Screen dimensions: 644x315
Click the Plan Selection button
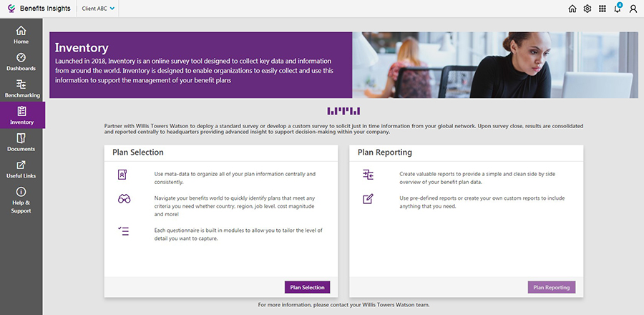[307, 288]
